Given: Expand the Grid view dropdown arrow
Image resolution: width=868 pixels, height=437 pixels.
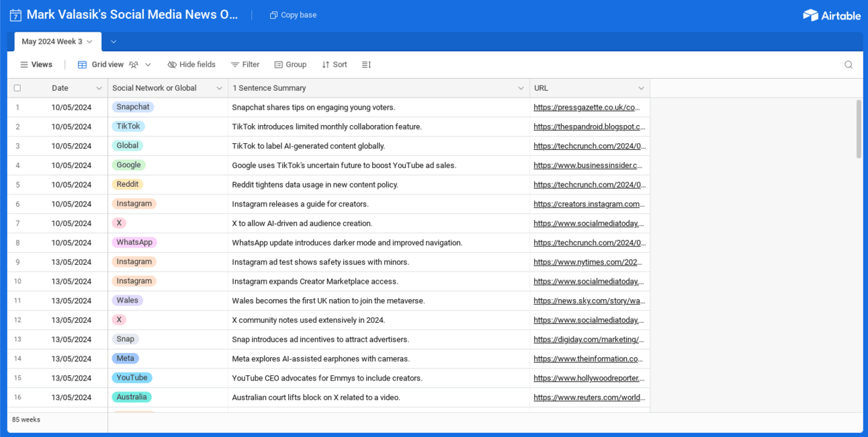Looking at the screenshot, I should coord(148,65).
